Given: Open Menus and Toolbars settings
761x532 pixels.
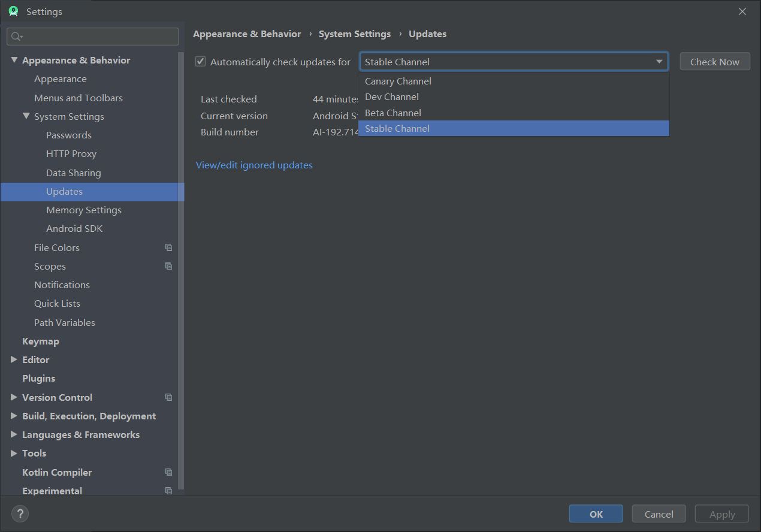Looking at the screenshot, I should 78,98.
